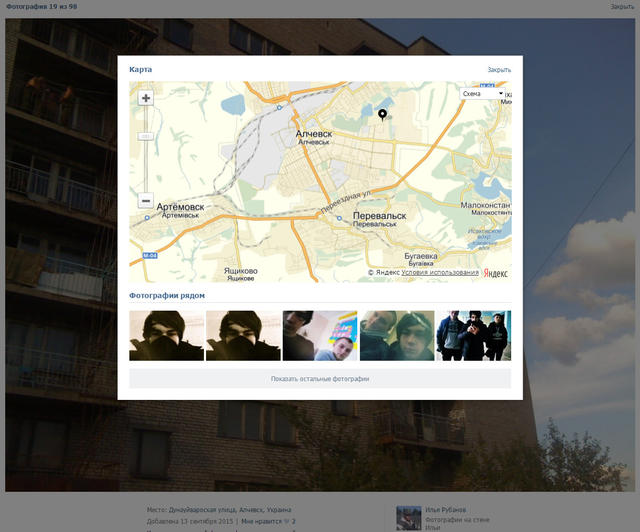
Task: Click Дунайварошская улица place link below photo
Action: 230,510
